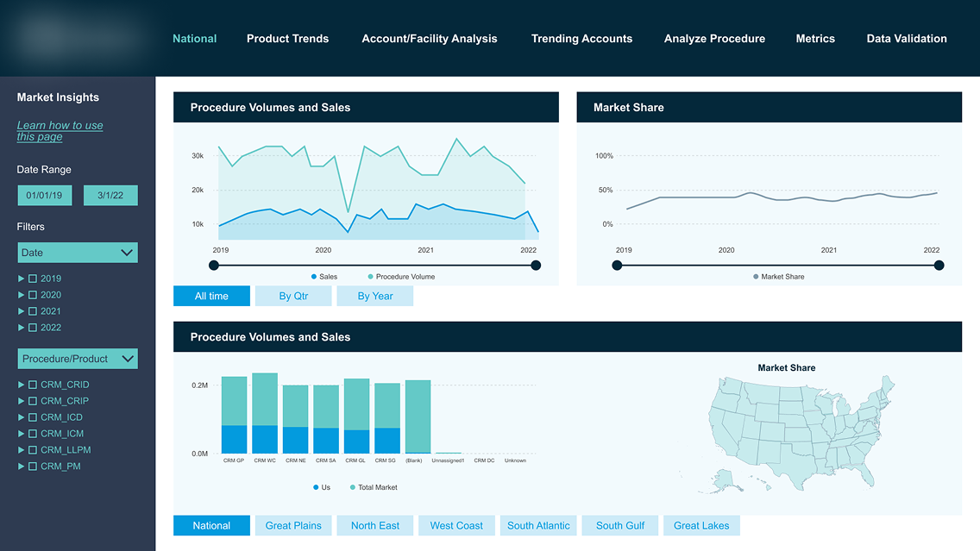Open the National tab
This screenshot has width=980, height=551.
click(194, 39)
